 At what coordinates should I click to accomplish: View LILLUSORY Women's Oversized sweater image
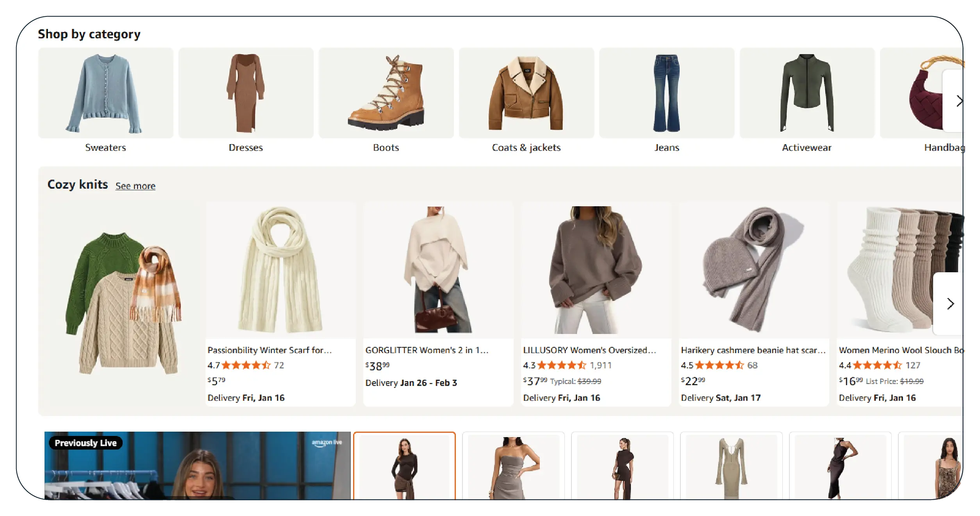595,270
